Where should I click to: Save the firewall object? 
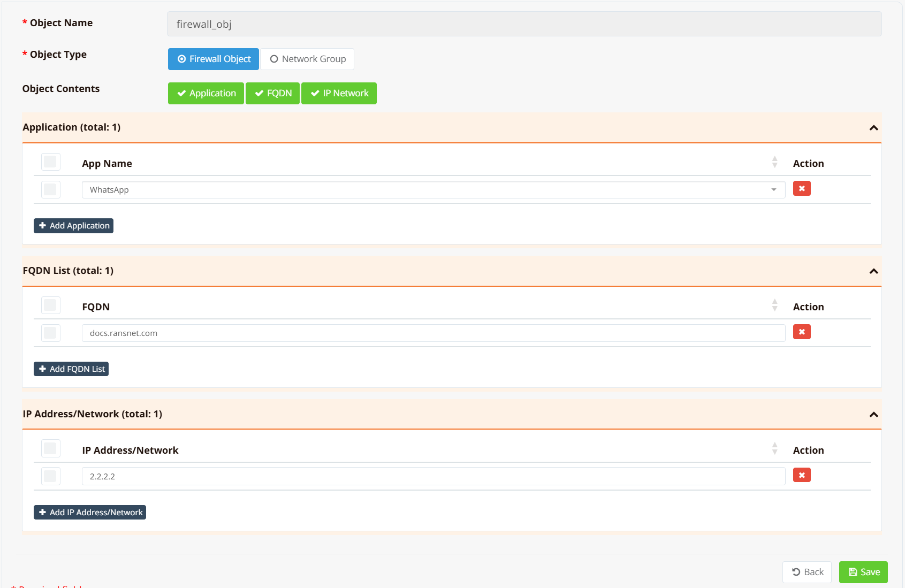pyautogui.click(x=863, y=572)
